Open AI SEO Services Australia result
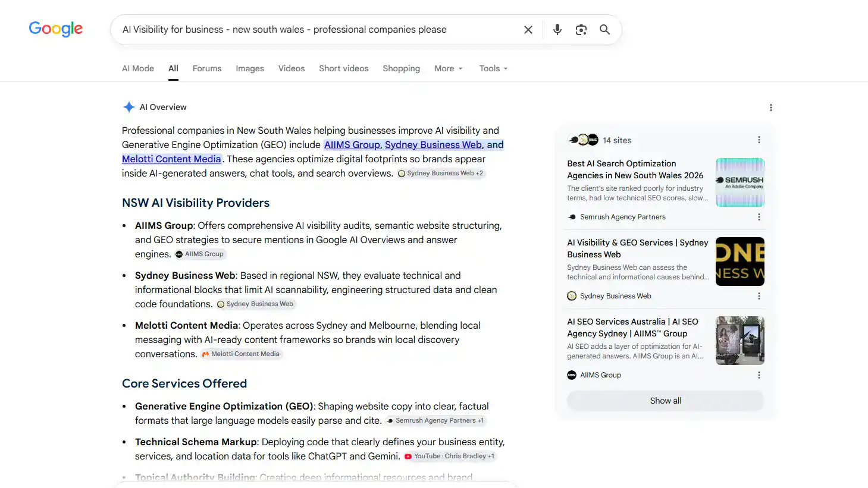The height and width of the screenshot is (488, 868). [632, 328]
